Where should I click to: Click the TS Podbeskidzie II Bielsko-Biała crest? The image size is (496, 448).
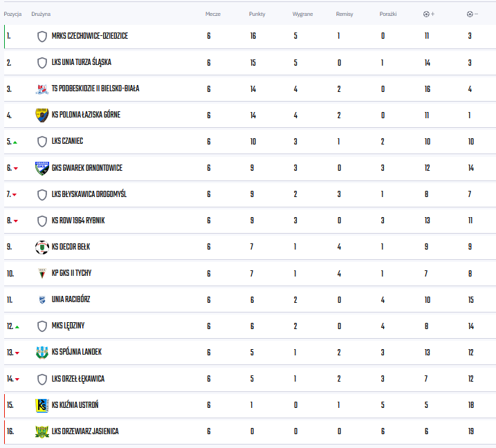coord(42,89)
